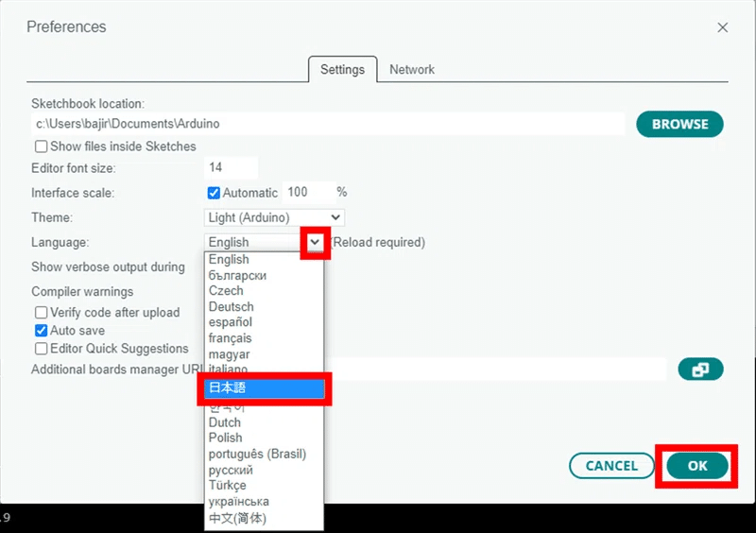Click the Editor font size field
This screenshot has height=533, width=756.
pyautogui.click(x=231, y=167)
